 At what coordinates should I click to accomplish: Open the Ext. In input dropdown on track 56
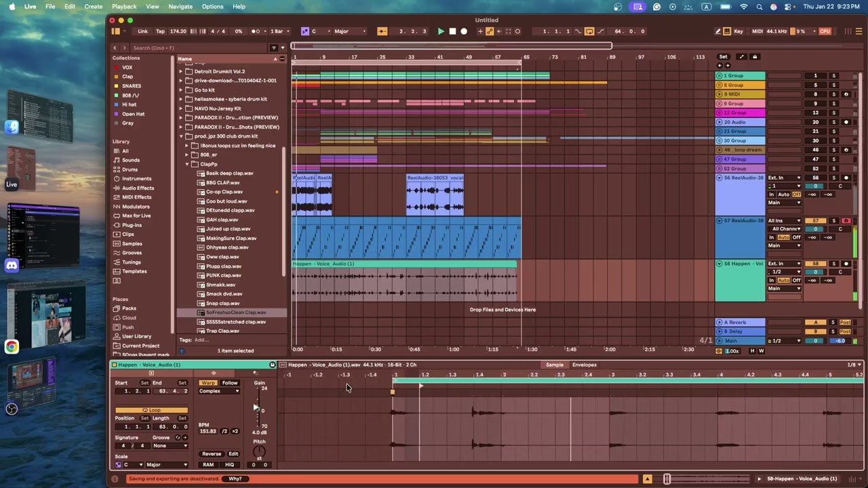tap(784, 178)
